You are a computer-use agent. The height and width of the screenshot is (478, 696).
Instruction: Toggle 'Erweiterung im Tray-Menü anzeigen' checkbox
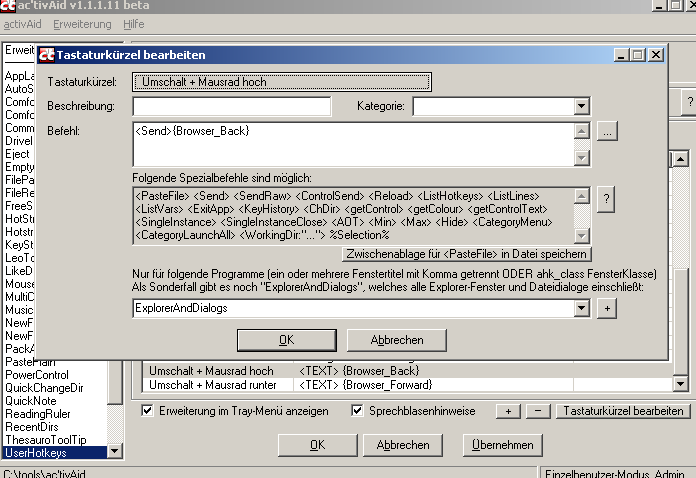pos(147,410)
